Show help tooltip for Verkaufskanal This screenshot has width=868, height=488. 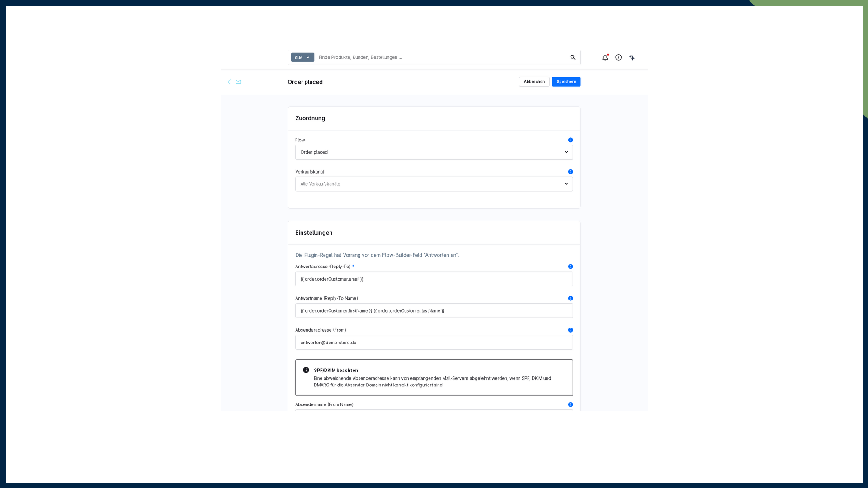coord(571,172)
